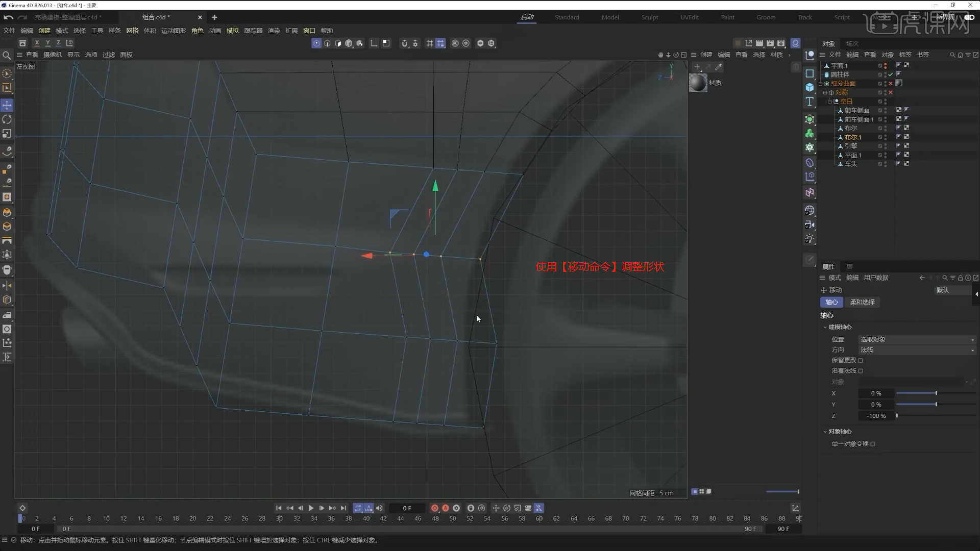The image size is (980, 551).
Task: Switch to the 场次 tab in Object Manager
Action: coord(852,44)
